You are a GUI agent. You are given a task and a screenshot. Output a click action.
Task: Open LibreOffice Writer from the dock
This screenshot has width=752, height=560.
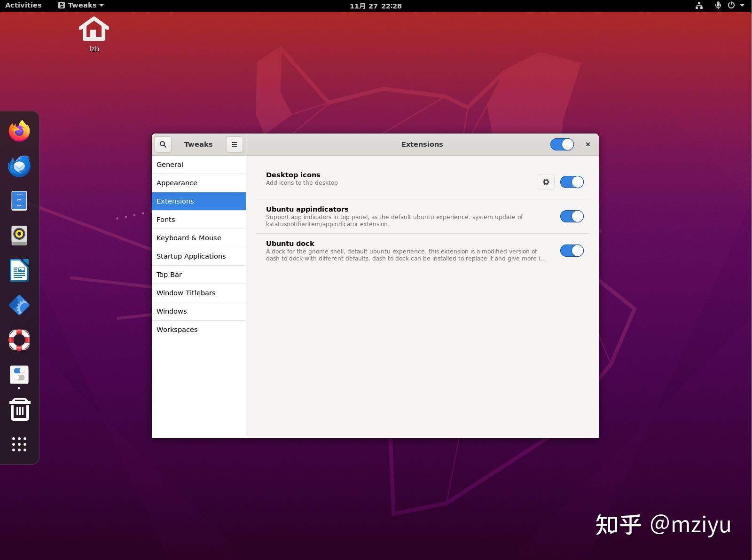pyautogui.click(x=19, y=270)
